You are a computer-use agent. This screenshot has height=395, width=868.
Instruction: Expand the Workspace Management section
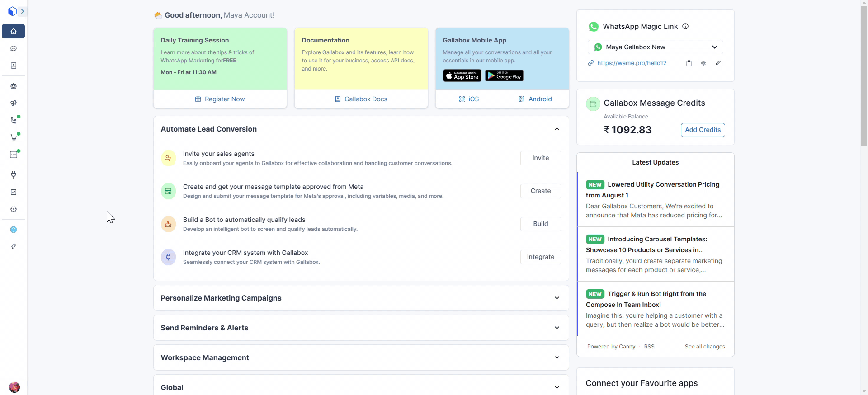[557, 357]
